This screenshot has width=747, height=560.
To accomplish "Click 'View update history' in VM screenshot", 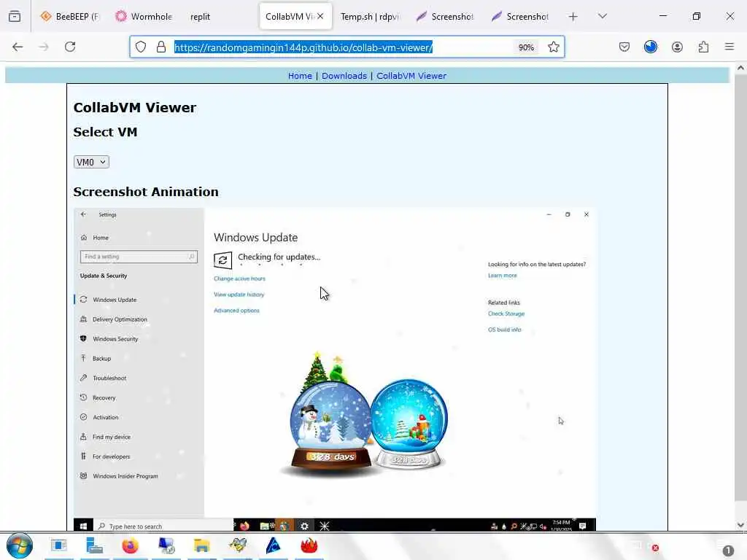I will coord(239,295).
